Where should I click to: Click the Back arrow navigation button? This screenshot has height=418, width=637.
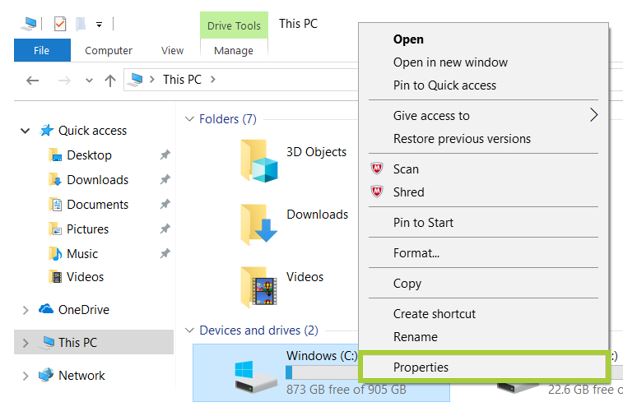point(32,80)
